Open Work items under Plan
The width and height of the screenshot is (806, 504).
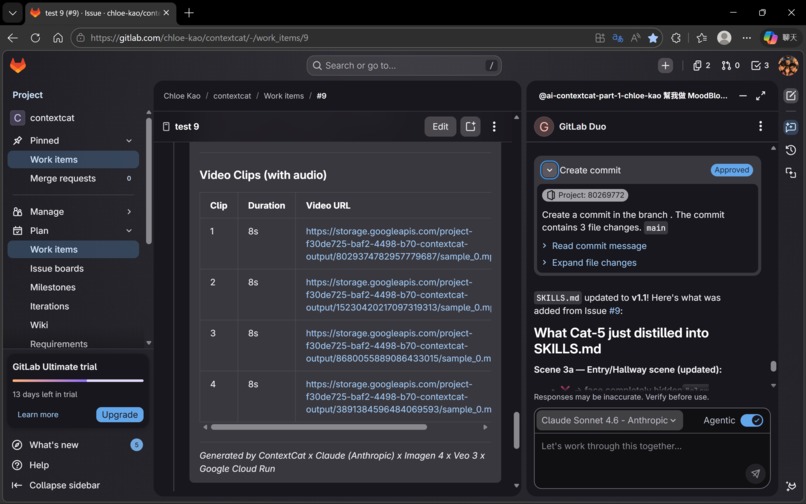pyautogui.click(x=73, y=249)
